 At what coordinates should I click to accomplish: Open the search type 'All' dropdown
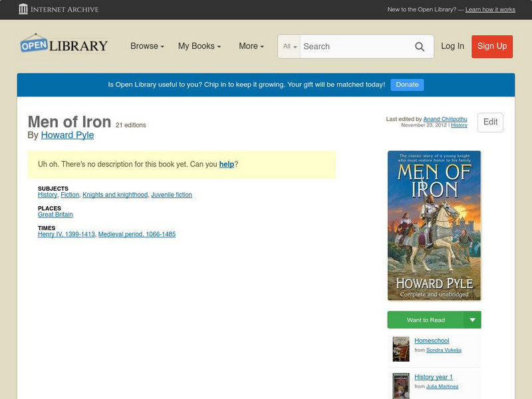(290, 47)
